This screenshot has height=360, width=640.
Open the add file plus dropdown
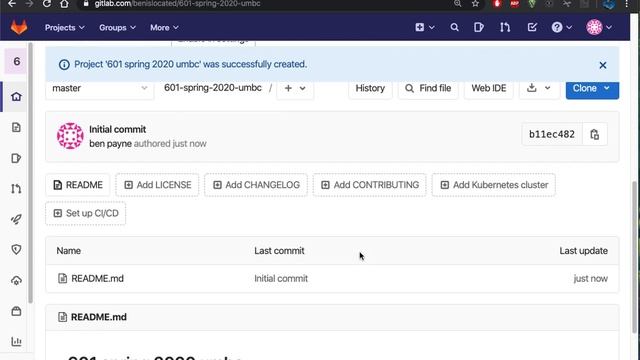click(x=295, y=88)
